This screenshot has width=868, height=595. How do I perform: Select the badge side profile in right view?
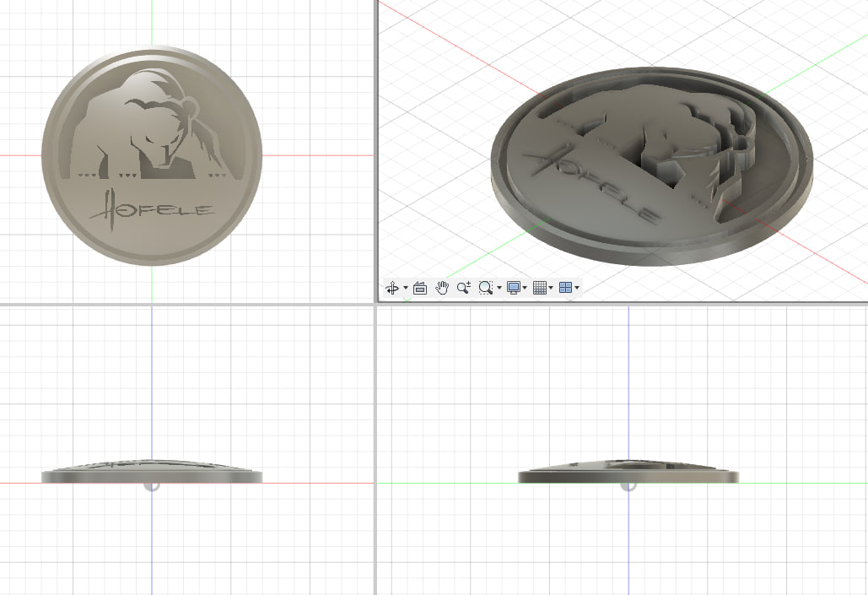[628, 471]
